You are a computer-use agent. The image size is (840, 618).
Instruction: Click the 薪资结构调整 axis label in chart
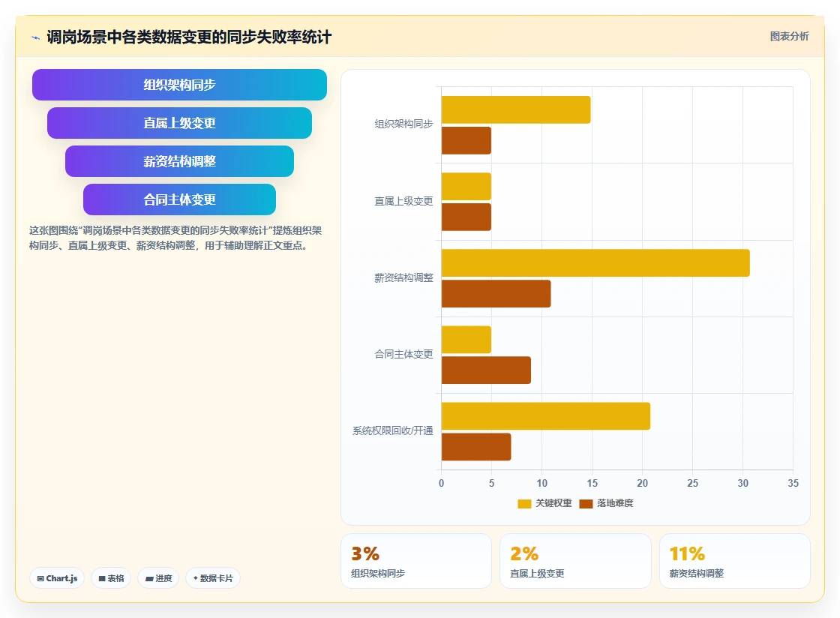[403, 278]
